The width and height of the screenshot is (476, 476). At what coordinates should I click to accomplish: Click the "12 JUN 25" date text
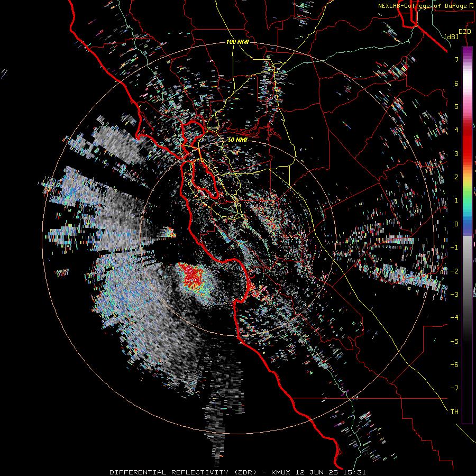tap(317, 472)
